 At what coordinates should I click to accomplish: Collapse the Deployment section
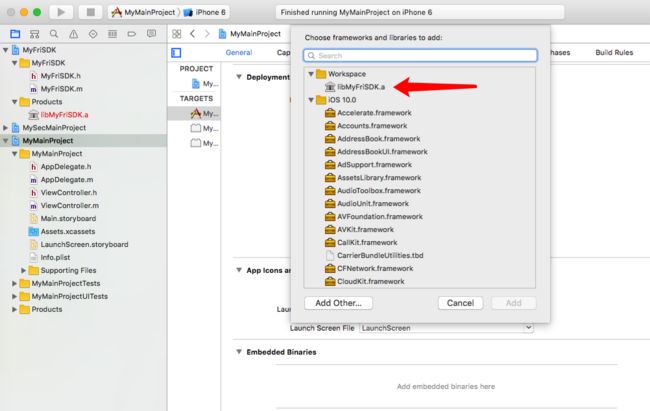[239, 77]
